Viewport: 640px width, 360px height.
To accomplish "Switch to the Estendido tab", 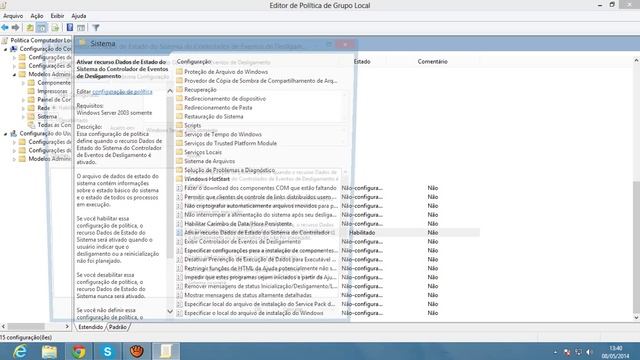I will (x=91, y=327).
